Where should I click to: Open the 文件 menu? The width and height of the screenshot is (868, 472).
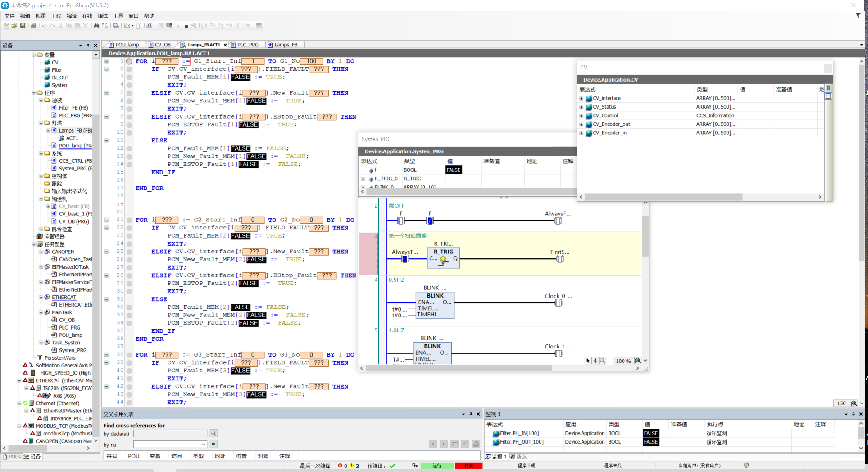pyautogui.click(x=9, y=16)
